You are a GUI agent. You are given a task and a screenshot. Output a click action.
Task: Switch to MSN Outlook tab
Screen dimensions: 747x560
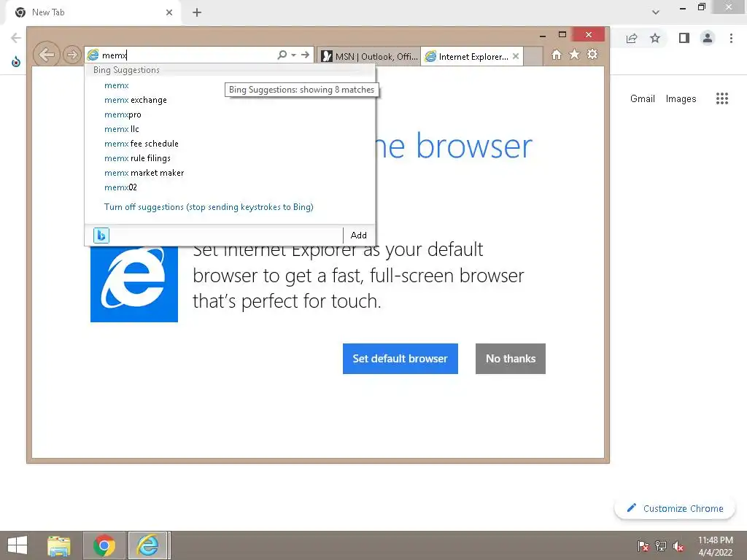pyautogui.click(x=370, y=57)
